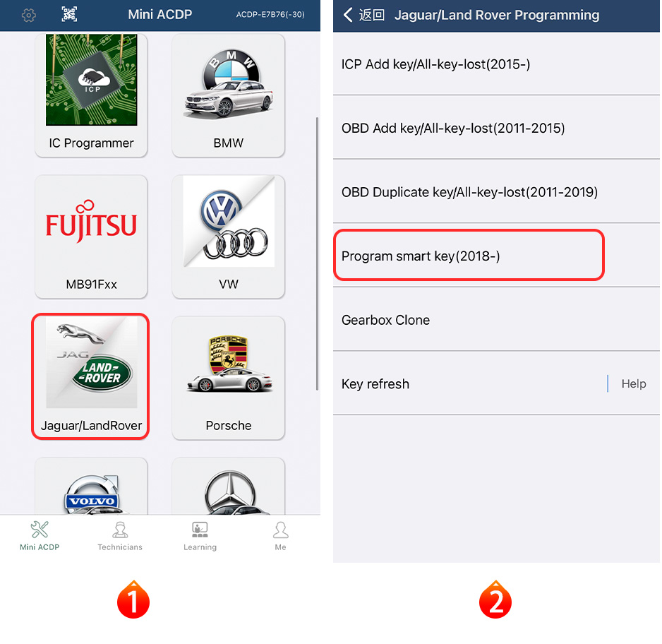Select the Mini ACDP bottom tab
The height and width of the screenshot is (644, 662).
pos(40,536)
